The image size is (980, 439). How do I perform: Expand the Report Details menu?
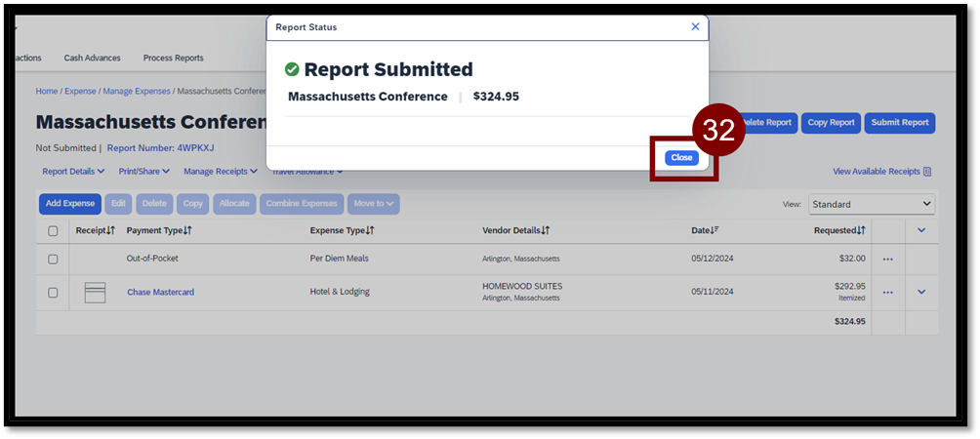click(73, 172)
